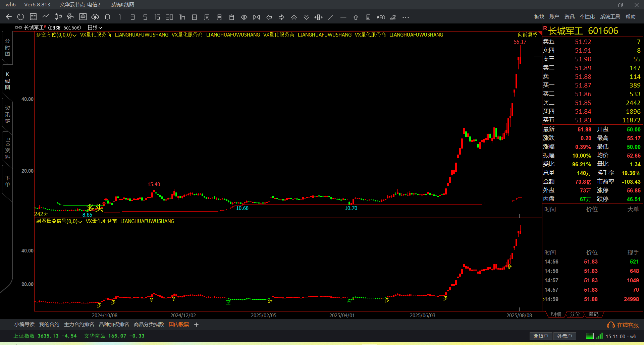Screen dimensions: 644x345
Task: Open the alert bell icon
Action: click(x=108, y=17)
